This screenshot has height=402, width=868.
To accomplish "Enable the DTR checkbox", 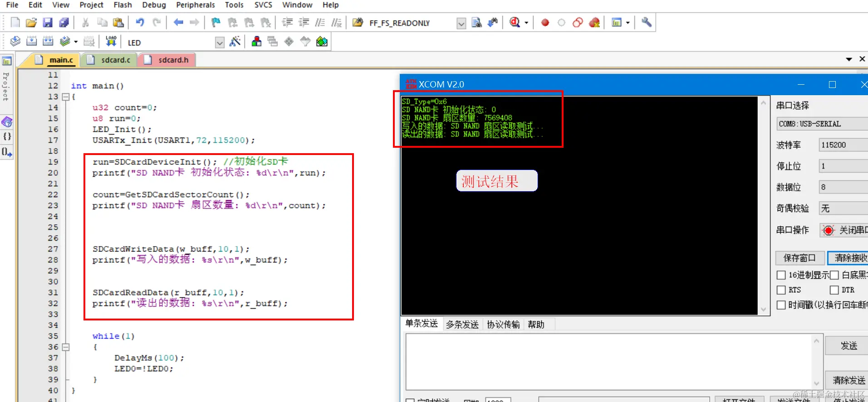I will pos(834,290).
